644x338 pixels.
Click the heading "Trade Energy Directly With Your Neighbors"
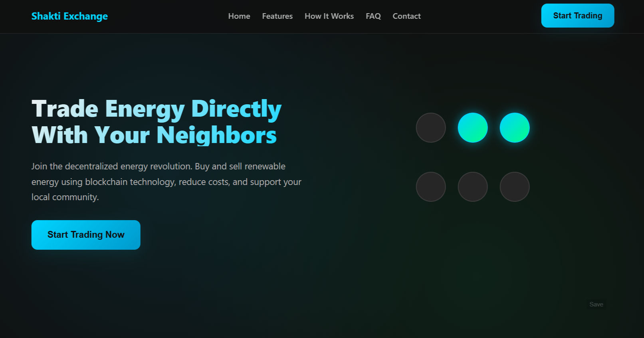157,121
